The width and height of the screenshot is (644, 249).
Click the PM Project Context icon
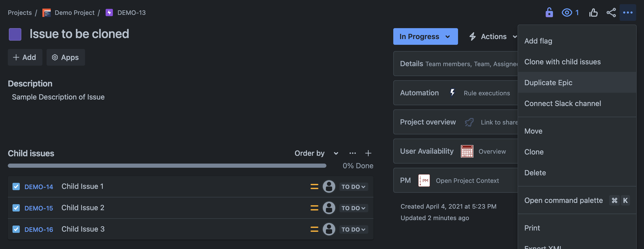424,180
